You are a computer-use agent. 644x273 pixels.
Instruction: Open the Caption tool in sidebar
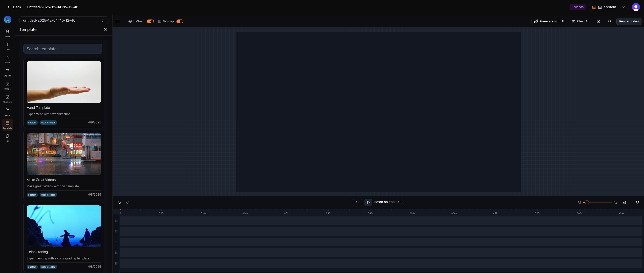coord(8,72)
